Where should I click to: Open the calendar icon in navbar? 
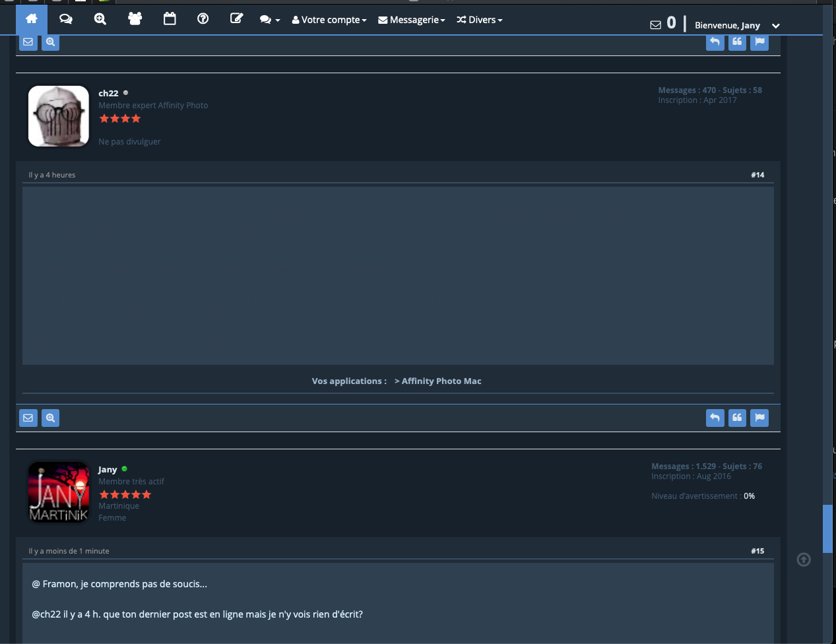(170, 19)
